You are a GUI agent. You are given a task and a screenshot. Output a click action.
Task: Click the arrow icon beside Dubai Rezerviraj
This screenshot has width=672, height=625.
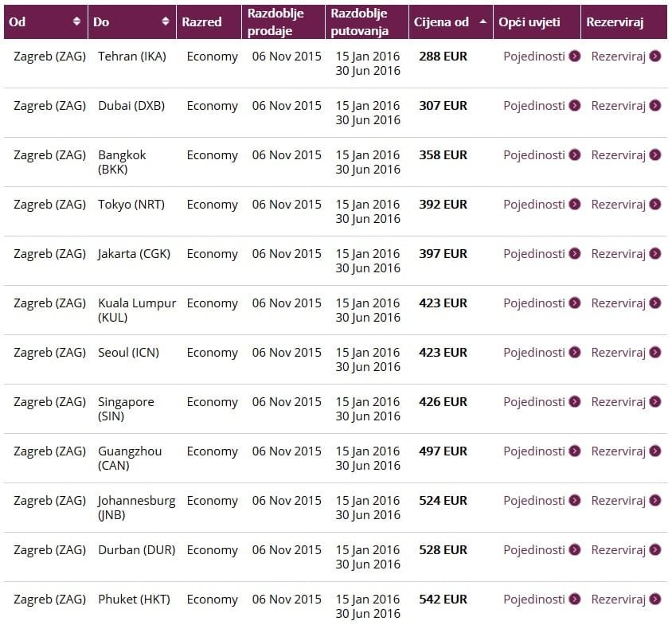[654, 105]
